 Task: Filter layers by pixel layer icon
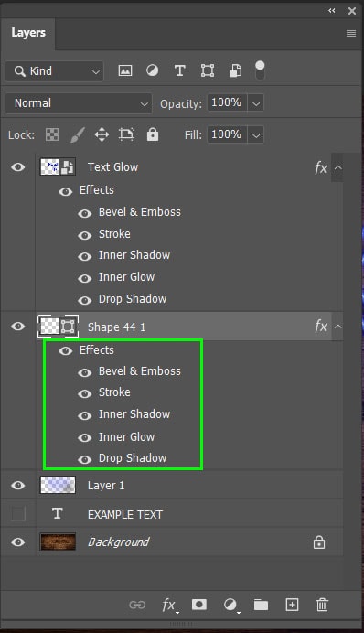pyautogui.click(x=125, y=70)
